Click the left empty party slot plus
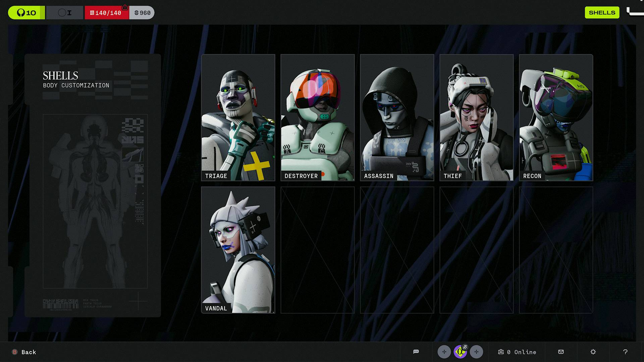644x362 pixels. pos(444,352)
